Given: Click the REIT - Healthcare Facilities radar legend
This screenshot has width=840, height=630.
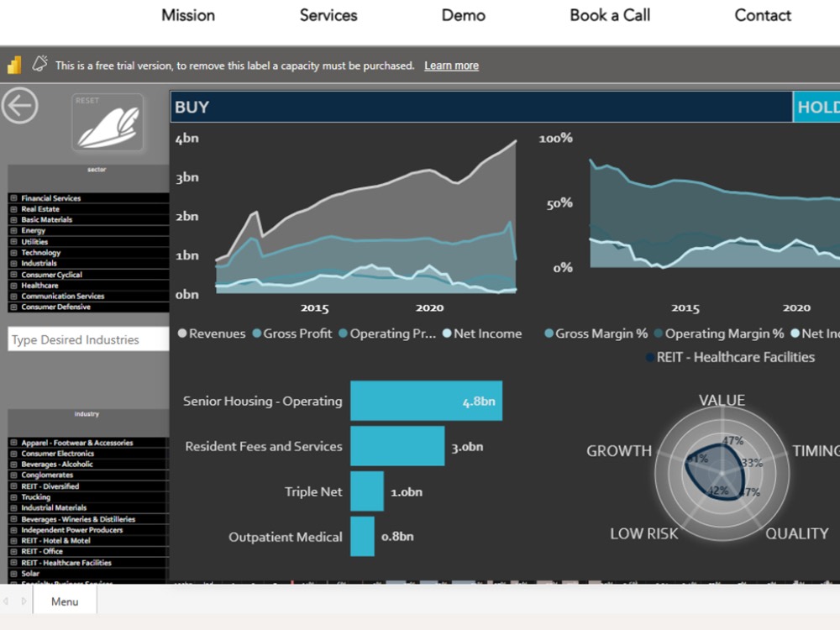Looking at the screenshot, I should (732, 357).
